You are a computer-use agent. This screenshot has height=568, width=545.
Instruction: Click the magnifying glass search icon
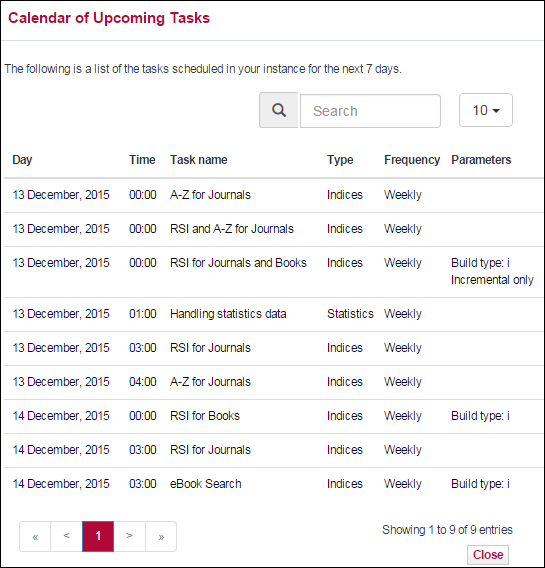278,110
